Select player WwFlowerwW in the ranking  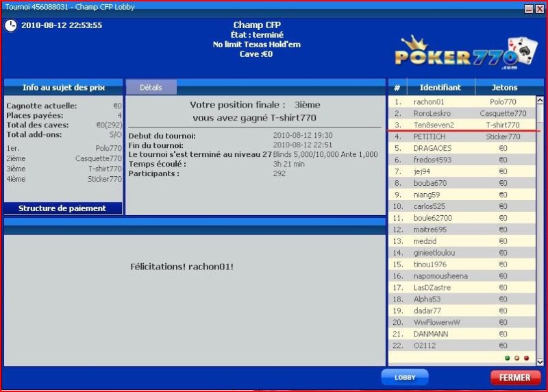point(462,322)
